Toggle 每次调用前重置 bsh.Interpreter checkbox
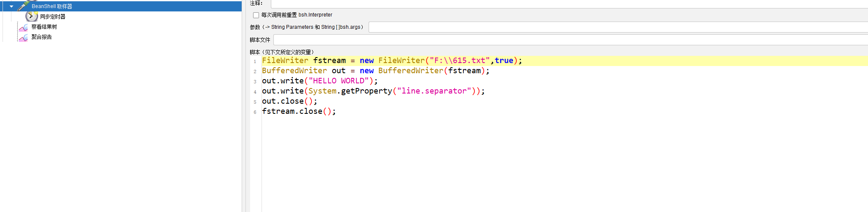The image size is (868, 212). [256, 15]
